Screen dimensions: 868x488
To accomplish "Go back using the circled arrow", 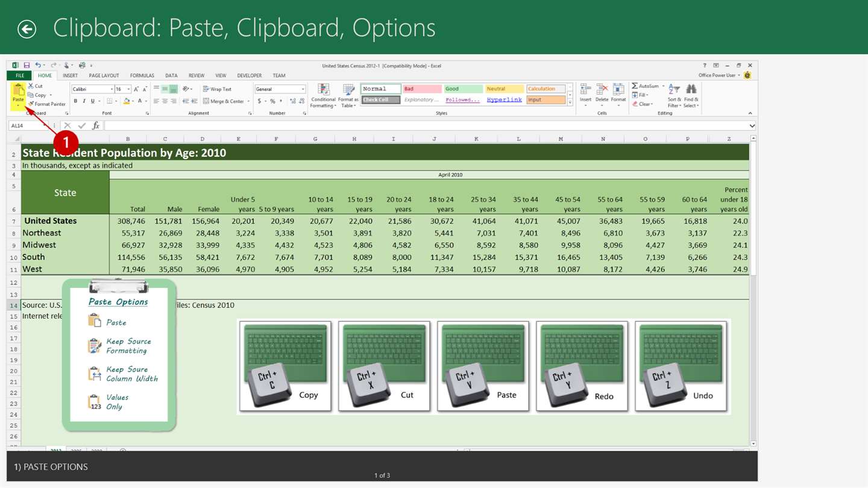I will click(27, 29).
